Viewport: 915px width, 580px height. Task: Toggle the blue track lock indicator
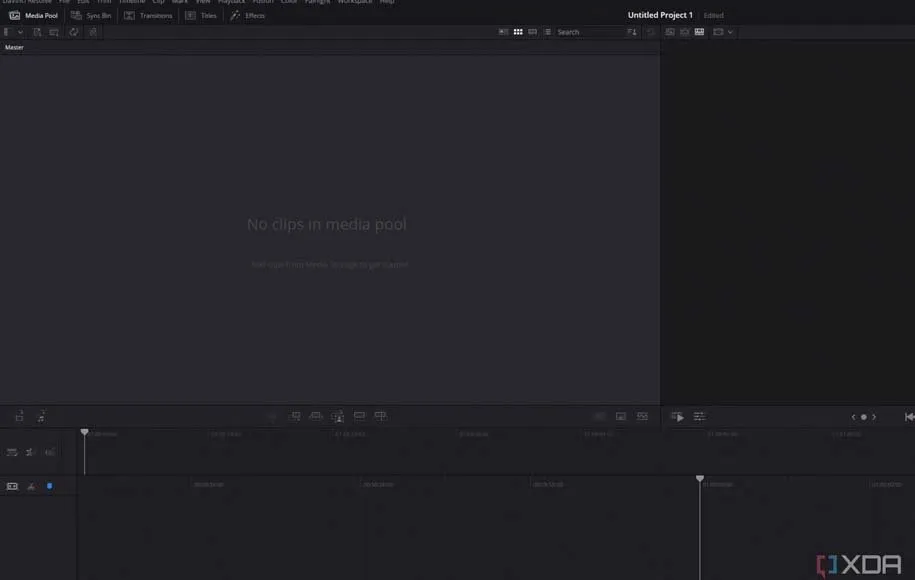(49, 486)
